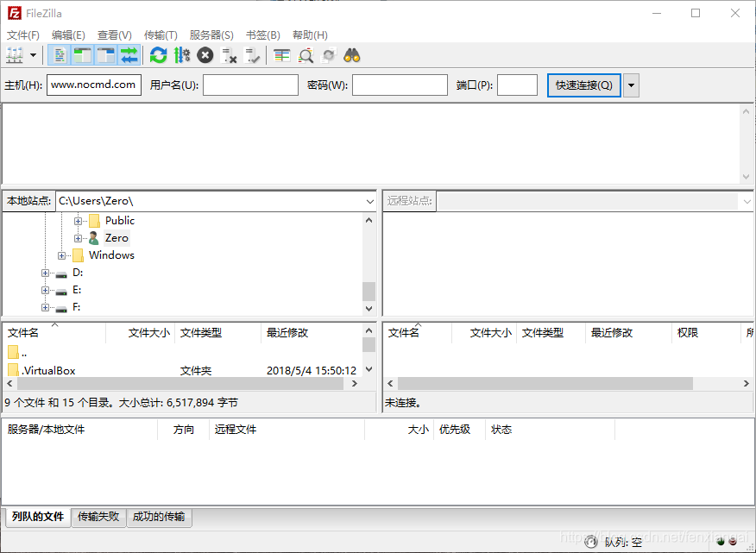Open quick connect history dropdown

[631, 85]
